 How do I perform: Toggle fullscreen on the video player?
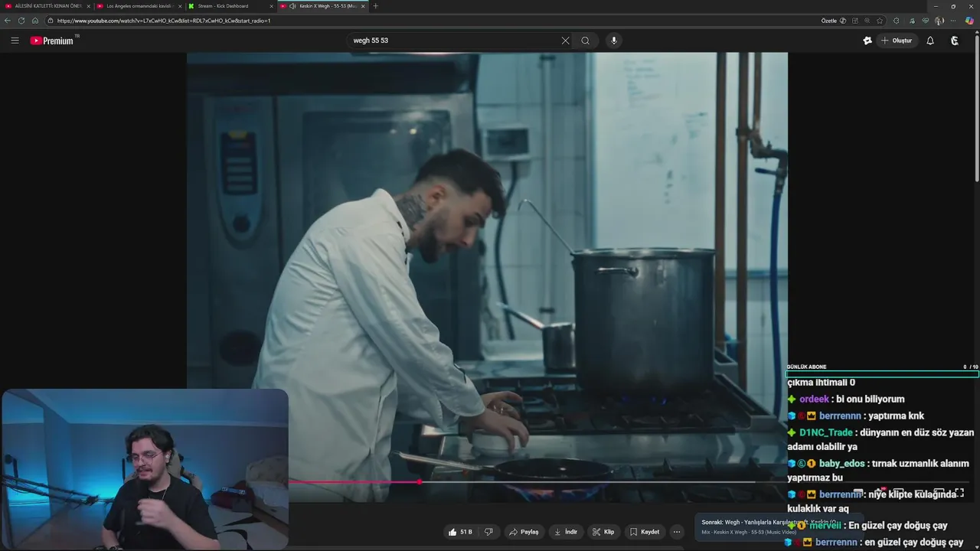[x=959, y=494]
